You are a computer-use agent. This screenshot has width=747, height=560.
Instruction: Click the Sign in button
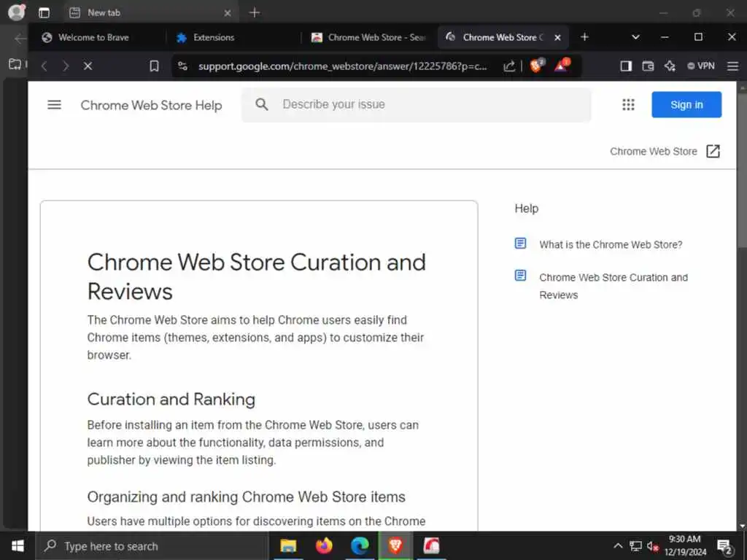tap(686, 104)
